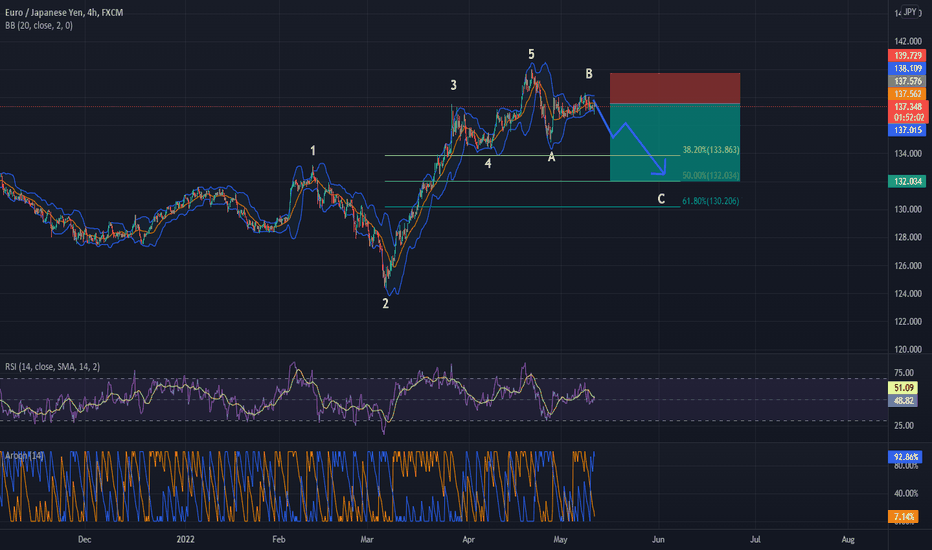Click the 122.000 price axis value
Image resolution: width=932 pixels, height=550 pixels.
[908, 322]
